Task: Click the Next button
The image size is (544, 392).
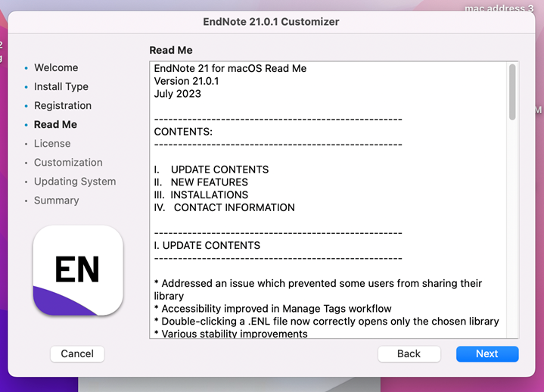Action: (487, 354)
